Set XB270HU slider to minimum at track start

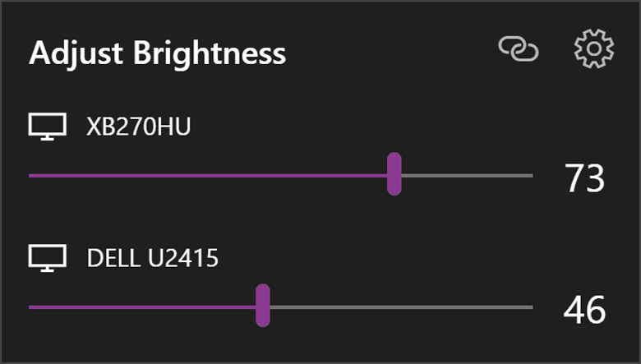[30, 175]
